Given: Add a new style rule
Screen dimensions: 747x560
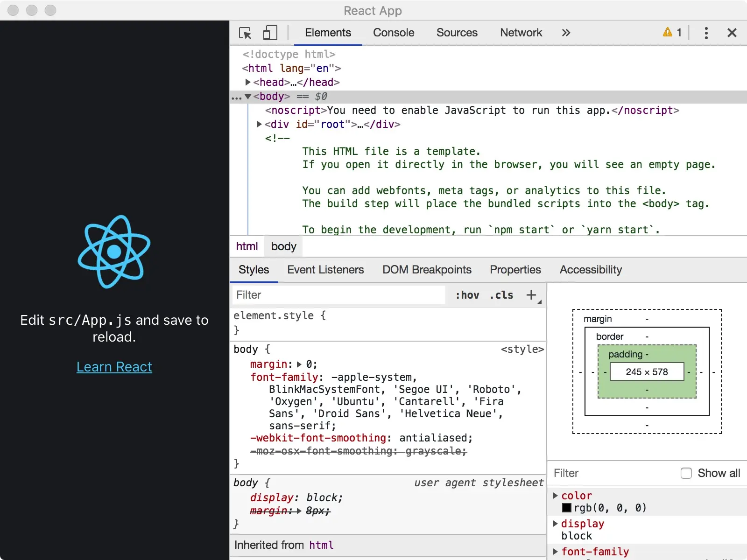Looking at the screenshot, I should (531, 295).
